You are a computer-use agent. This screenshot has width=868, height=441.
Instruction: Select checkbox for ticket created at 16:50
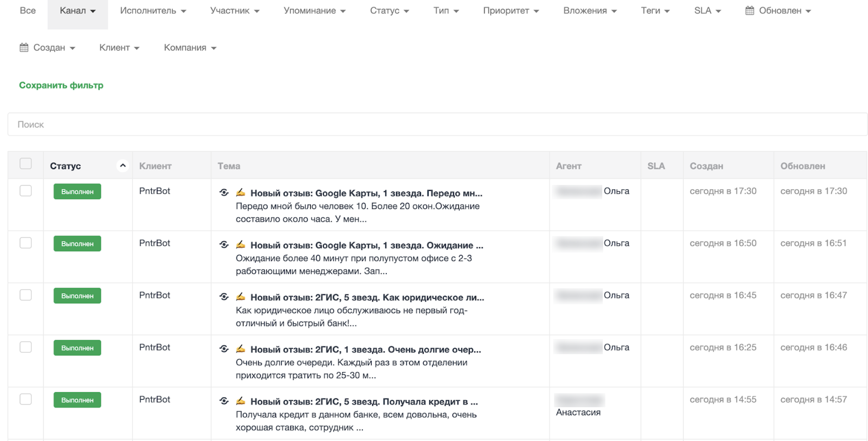click(x=25, y=242)
